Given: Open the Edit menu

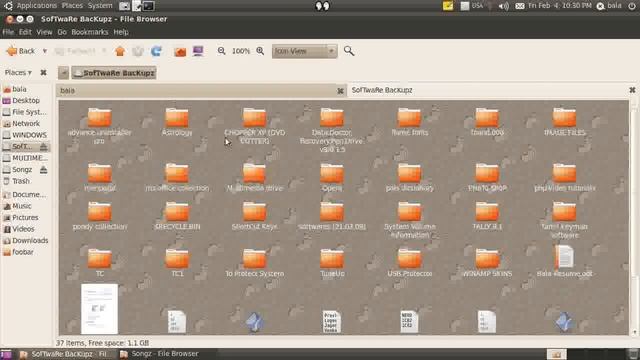Looking at the screenshot, I should [x=25, y=32].
